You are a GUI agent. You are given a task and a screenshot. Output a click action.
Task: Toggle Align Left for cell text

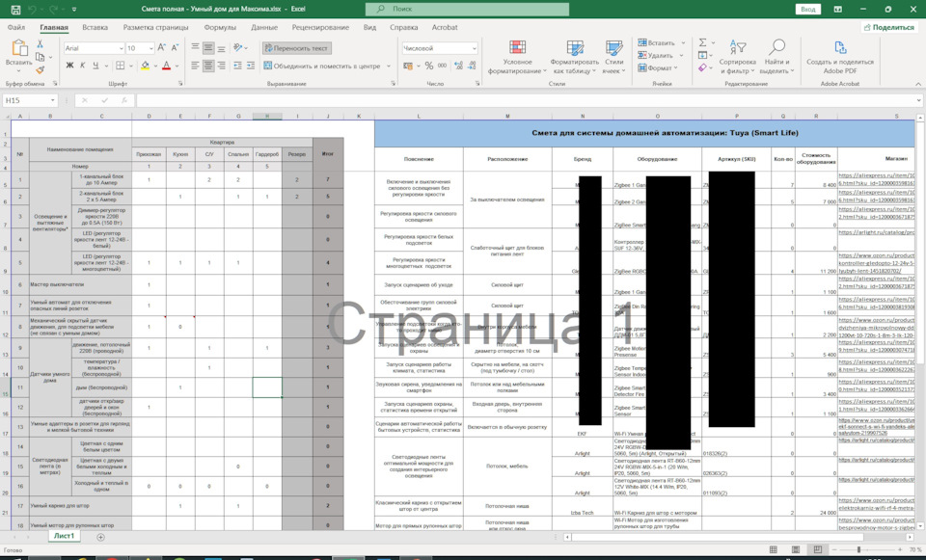196,67
